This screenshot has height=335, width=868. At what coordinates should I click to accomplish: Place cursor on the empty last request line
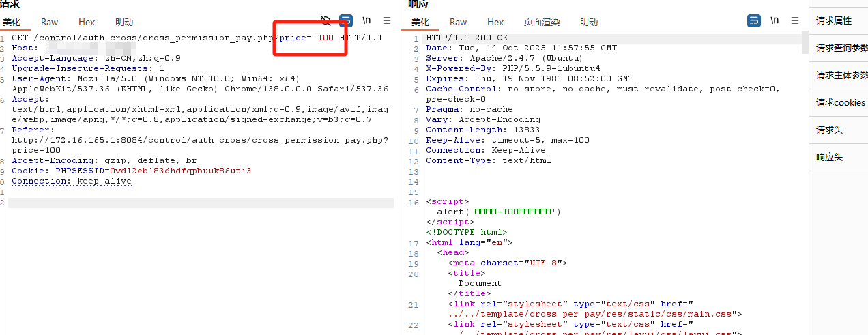click(201, 203)
